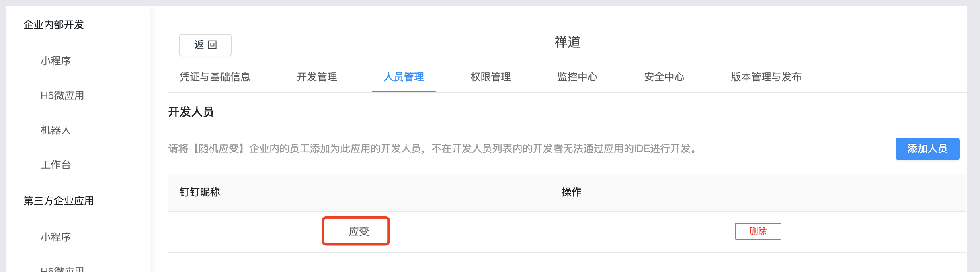Open H5微应用 under 企业内部开发
This screenshot has height=272, width=980.
point(62,95)
